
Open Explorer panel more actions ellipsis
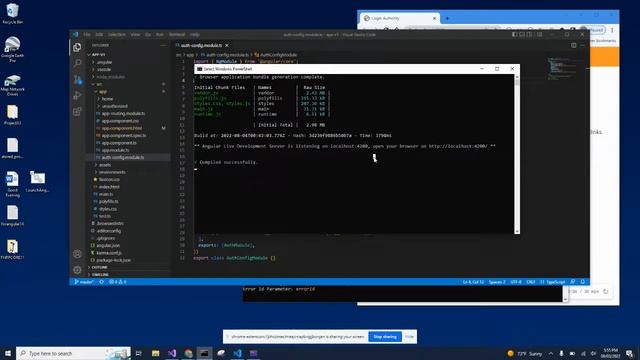163,45
